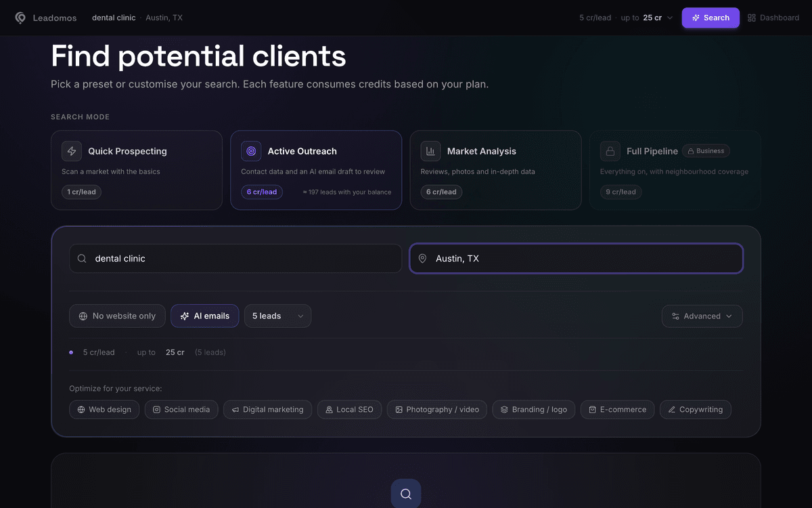The width and height of the screenshot is (812, 508).
Task: Click the Business plan badge
Action: pyautogui.click(x=706, y=151)
